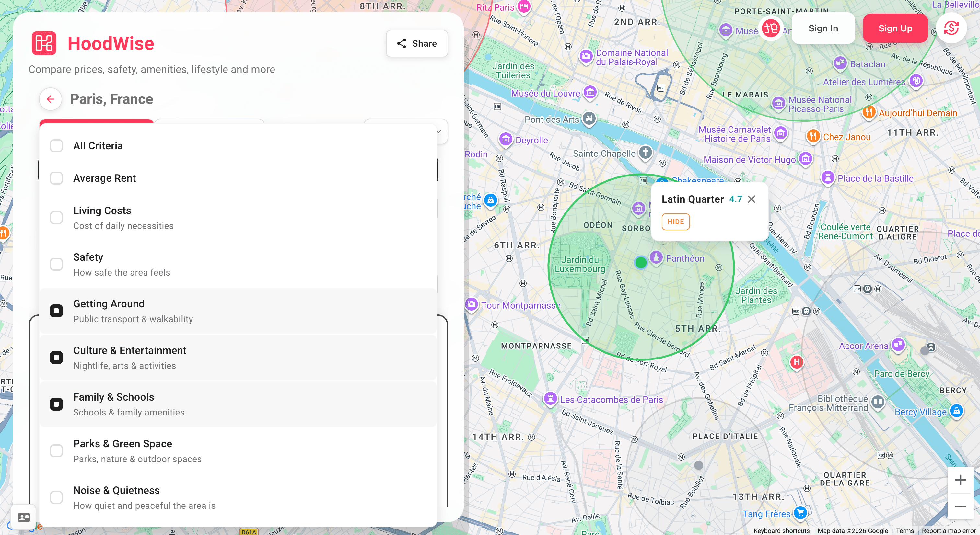Viewport: 980px width, 535px height.
Task: Click the Sign Up button
Action: [895, 28]
